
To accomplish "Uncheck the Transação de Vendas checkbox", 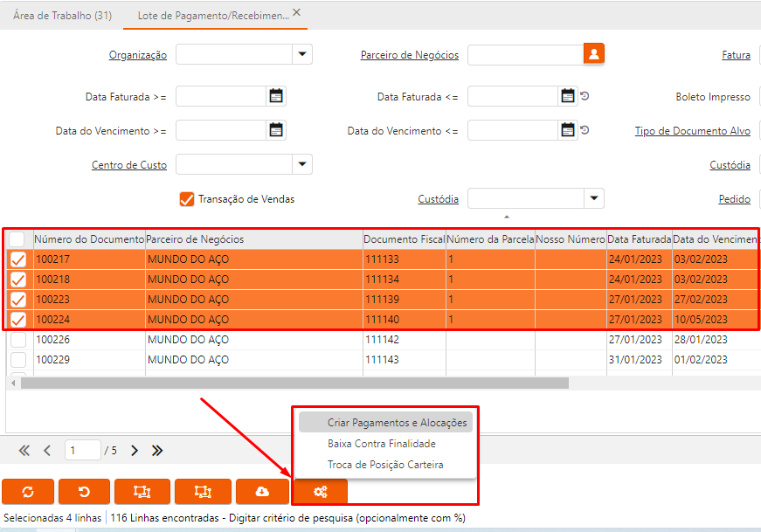I will tap(186, 199).
